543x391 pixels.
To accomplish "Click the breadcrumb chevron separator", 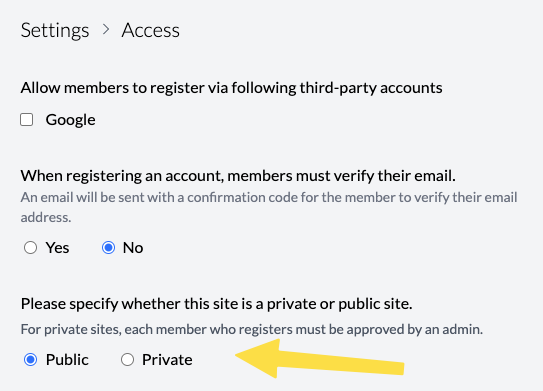I will tap(106, 29).
